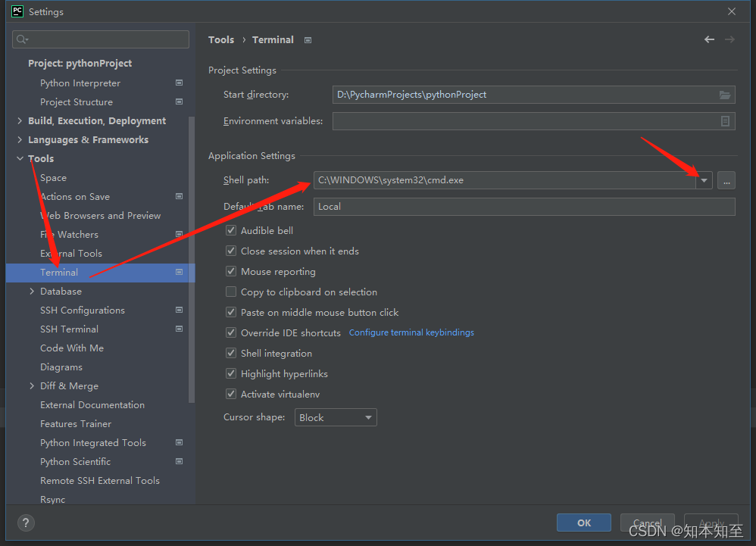Open the Shell path dropdown arrow
The height and width of the screenshot is (546, 756).
click(x=704, y=180)
